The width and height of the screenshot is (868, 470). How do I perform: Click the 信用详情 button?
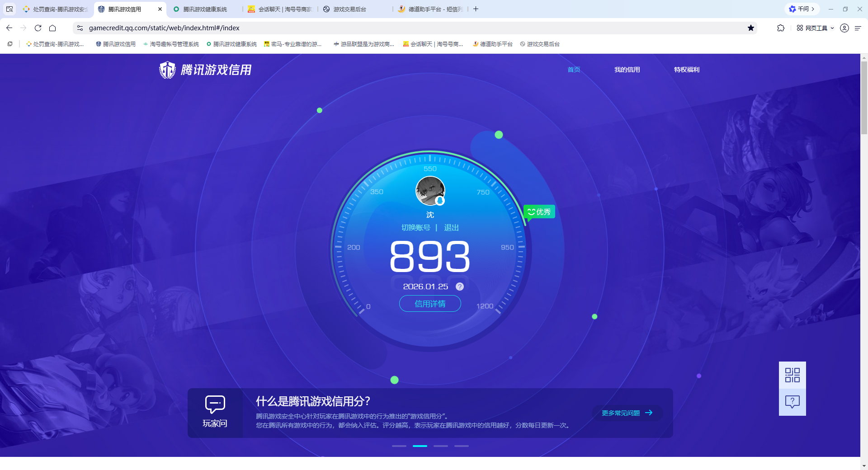pos(429,303)
